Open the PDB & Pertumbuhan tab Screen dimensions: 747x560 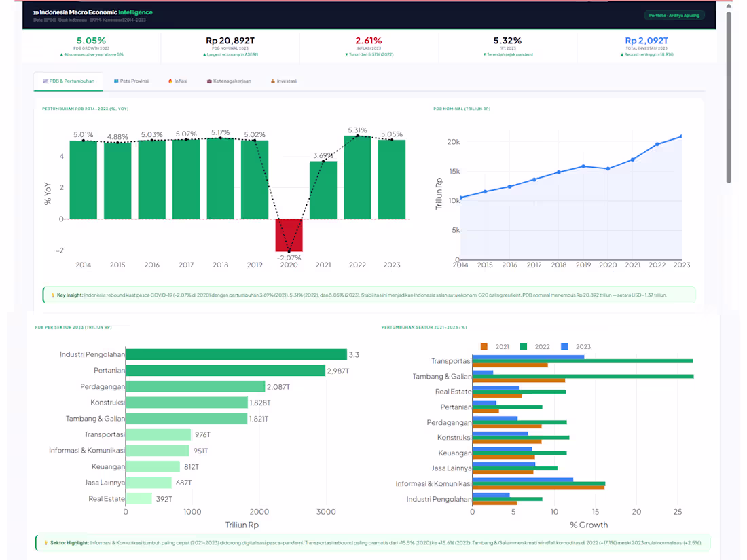point(69,81)
